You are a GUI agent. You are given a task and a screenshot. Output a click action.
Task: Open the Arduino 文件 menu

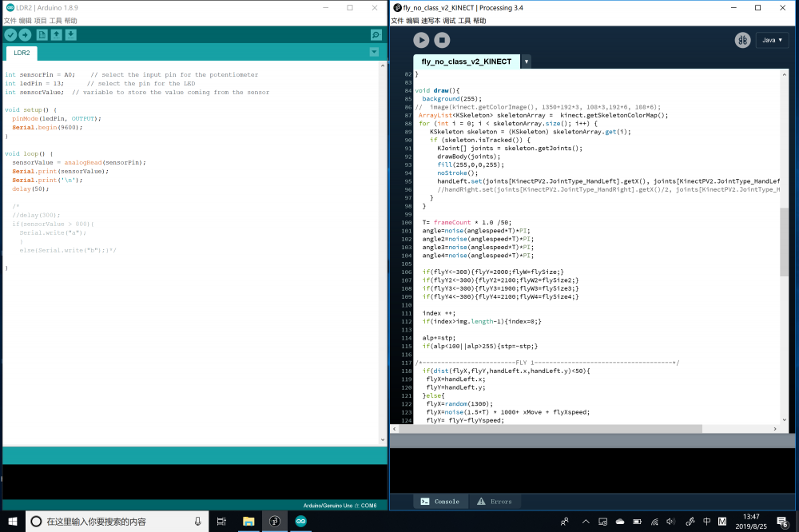tap(10, 21)
